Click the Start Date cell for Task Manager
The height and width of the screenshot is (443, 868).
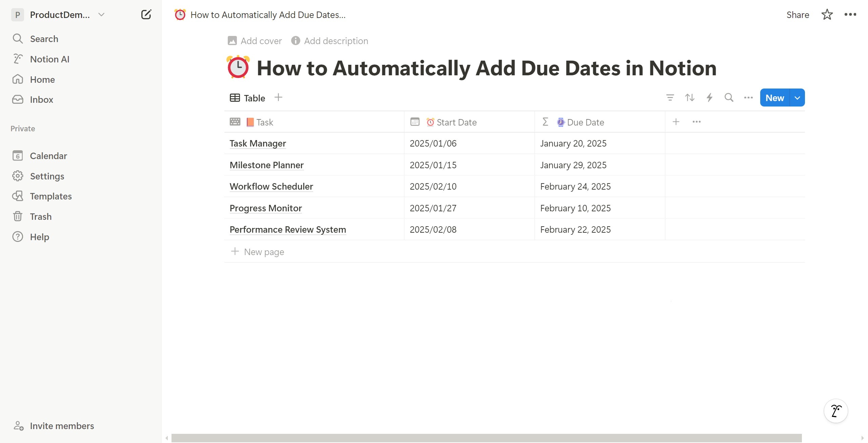pos(469,143)
